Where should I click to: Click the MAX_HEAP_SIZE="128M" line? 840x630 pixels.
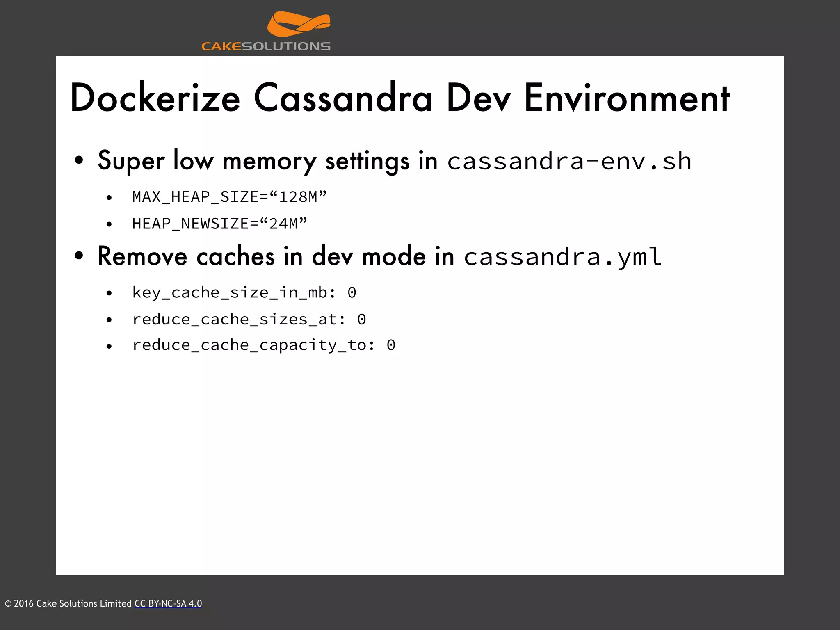229,197
